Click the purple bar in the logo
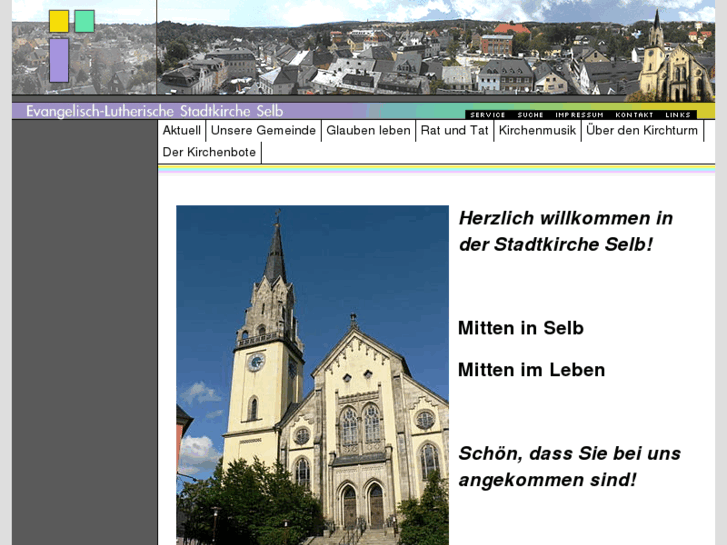 click(59, 60)
